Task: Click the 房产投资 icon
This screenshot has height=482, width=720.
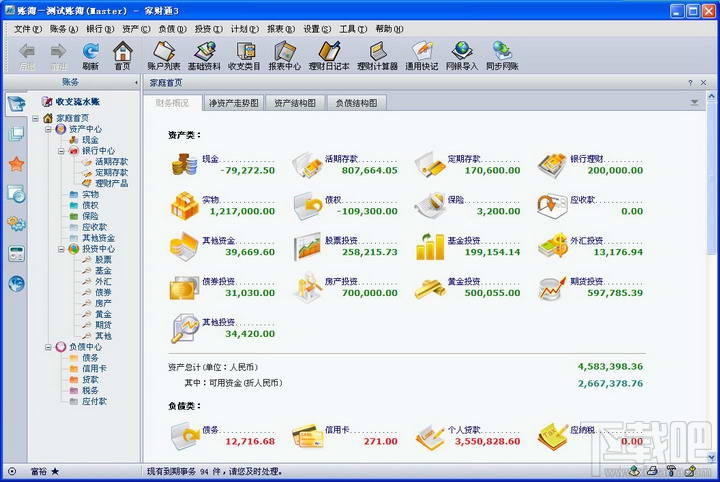Action: pyautogui.click(x=308, y=287)
